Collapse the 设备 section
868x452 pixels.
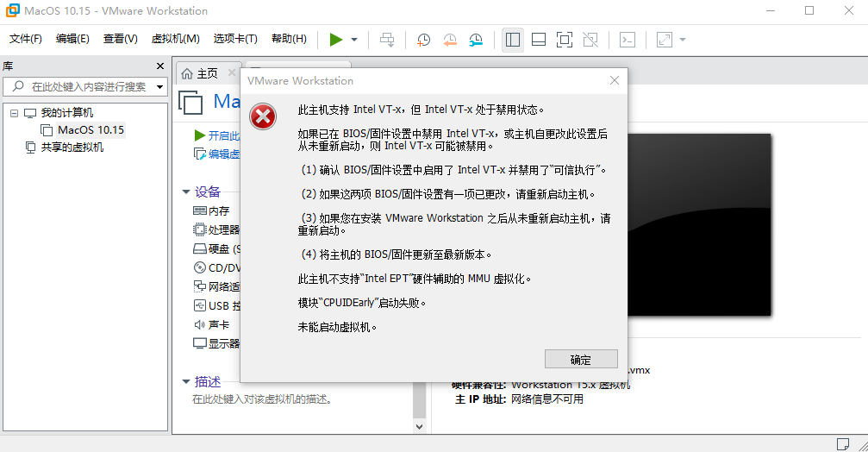pyautogui.click(x=186, y=192)
